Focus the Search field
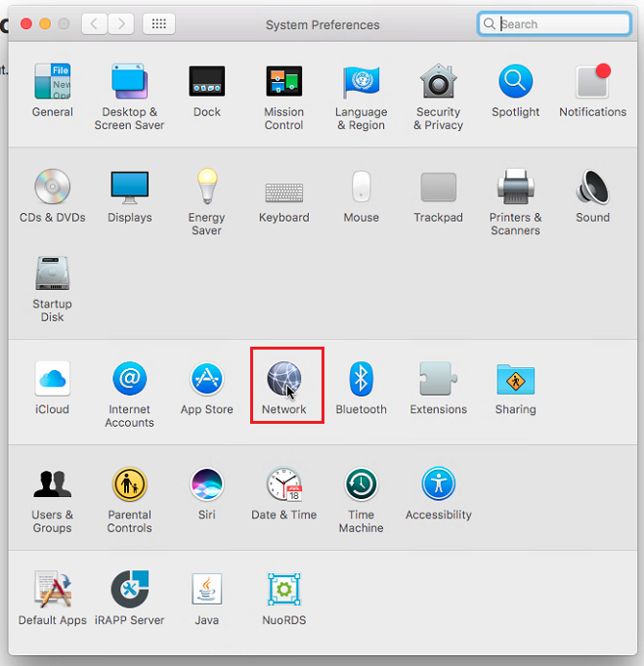Screen dimensions: 644x666 click(554, 23)
